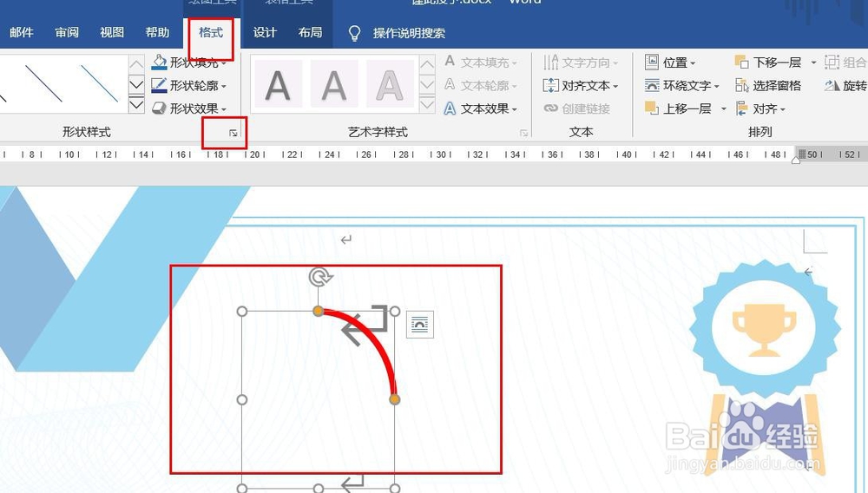
Task: Open the layout options button beside the arc
Action: (x=420, y=325)
